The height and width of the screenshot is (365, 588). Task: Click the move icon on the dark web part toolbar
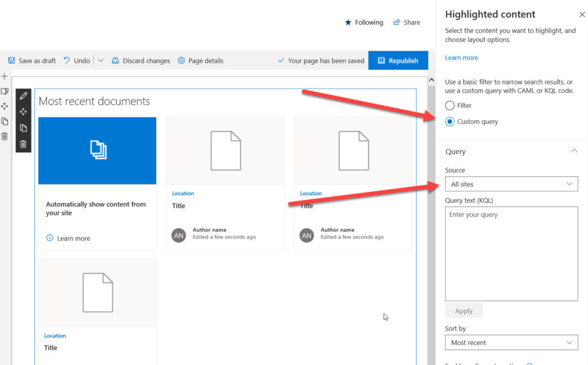(x=24, y=112)
